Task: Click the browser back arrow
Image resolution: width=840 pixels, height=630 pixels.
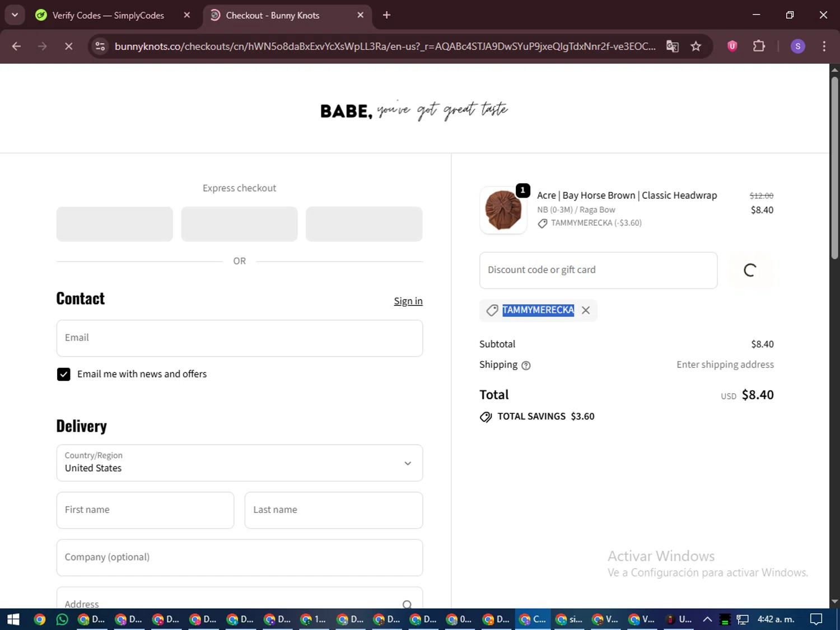Action: point(16,46)
